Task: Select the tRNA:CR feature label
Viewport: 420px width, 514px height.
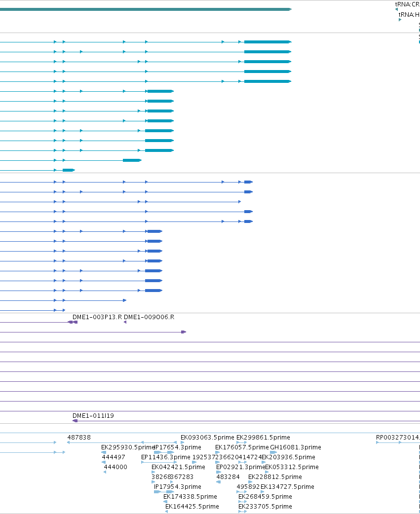Action: [x=407, y=4]
